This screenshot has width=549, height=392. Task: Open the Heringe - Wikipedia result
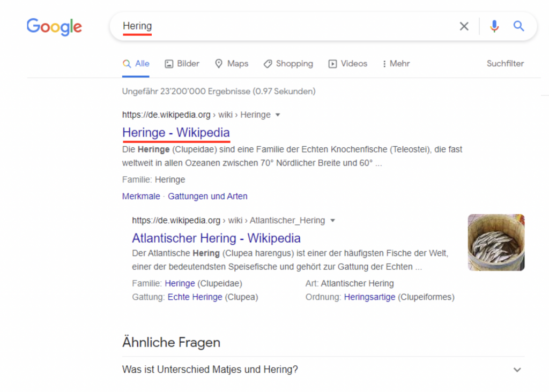(x=176, y=132)
